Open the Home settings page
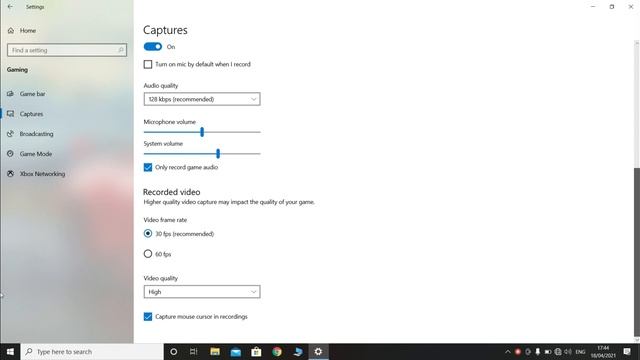This screenshot has width=640, height=360. point(22,31)
